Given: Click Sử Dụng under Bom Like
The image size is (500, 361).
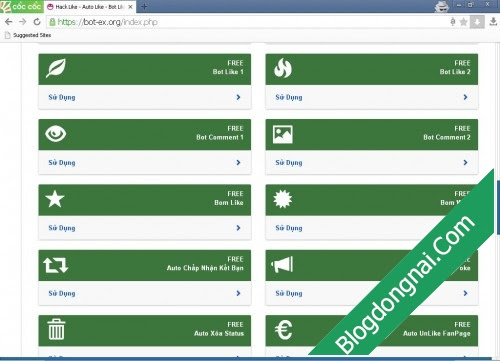Looking at the screenshot, I should [x=62, y=228].
